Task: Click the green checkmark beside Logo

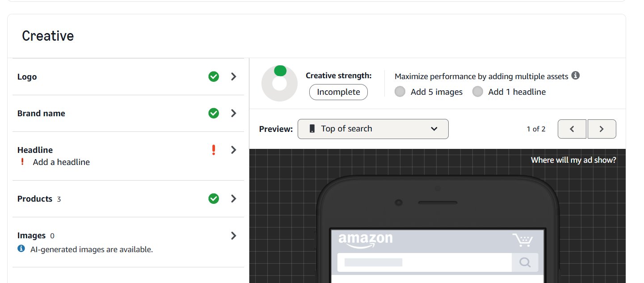Action: (x=214, y=76)
